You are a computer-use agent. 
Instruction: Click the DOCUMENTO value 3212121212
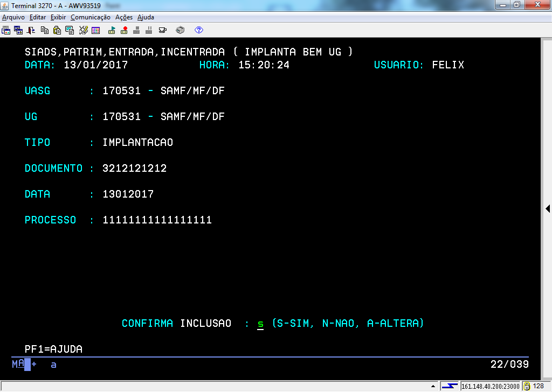[x=134, y=168]
